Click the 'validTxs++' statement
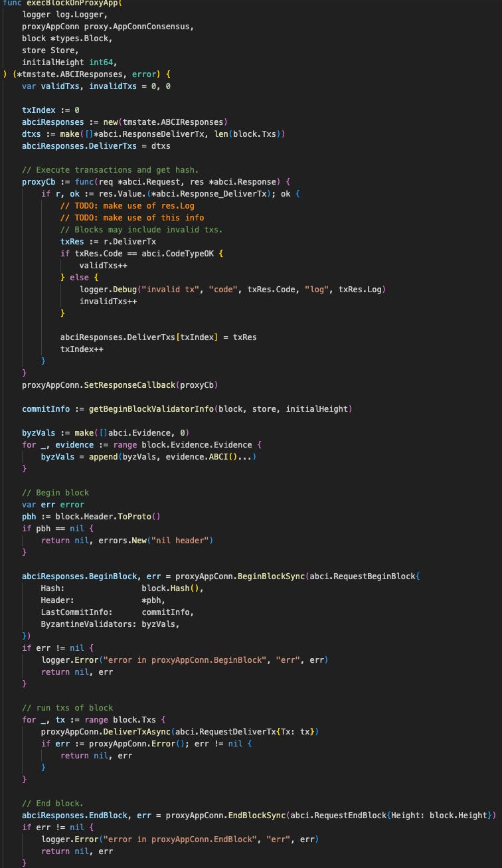Image resolution: width=502 pixels, height=868 pixels. (103, 265)
